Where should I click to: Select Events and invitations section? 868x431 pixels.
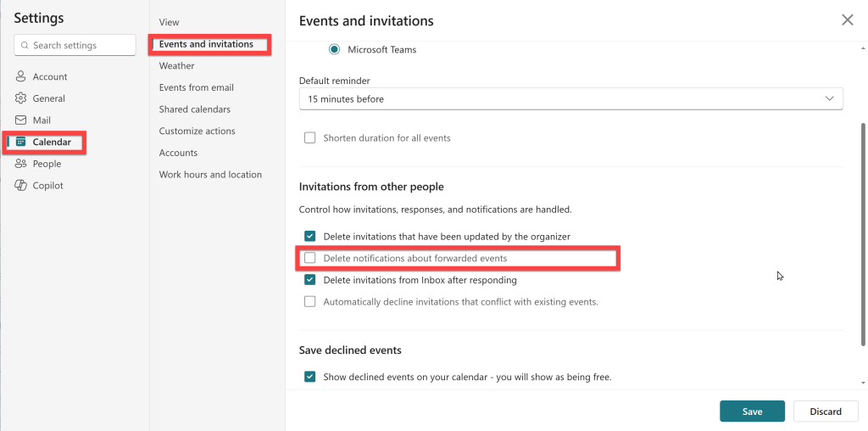pyautogui.click(x=206, y=44)
